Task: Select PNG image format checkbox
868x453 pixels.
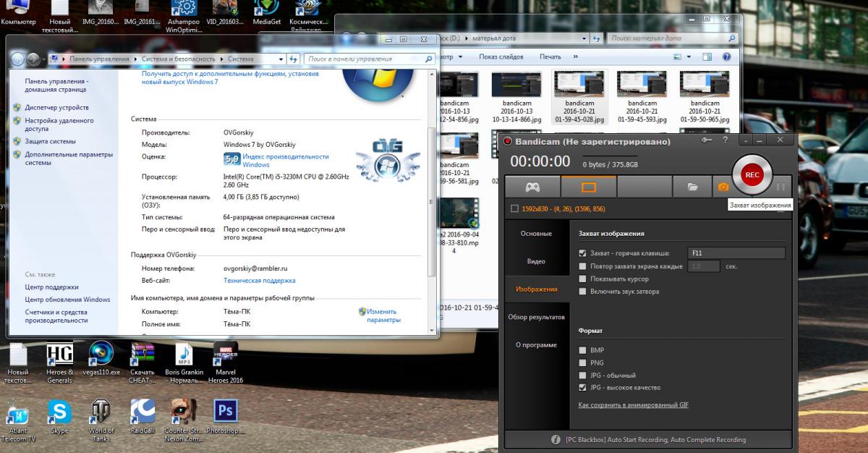Action: tap(583, 363)
